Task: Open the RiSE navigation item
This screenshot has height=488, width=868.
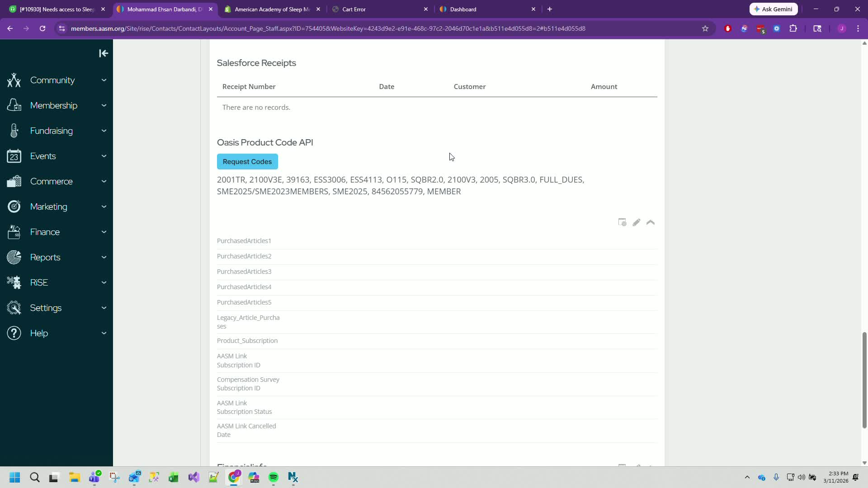Action: (x=39, y=282)
